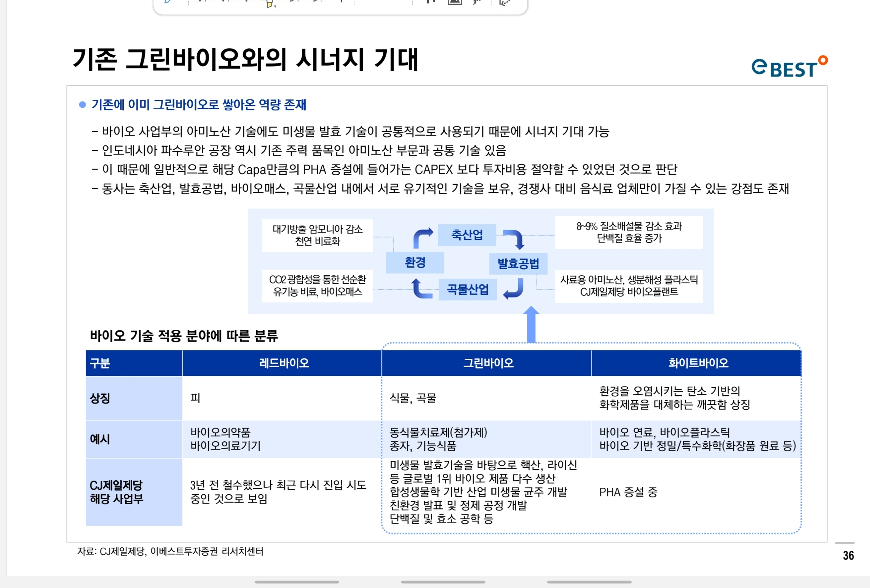Click the blue heading 기존에 이미 그린바이오로 쌓아온 역량 존재

[x=199, y=105]
